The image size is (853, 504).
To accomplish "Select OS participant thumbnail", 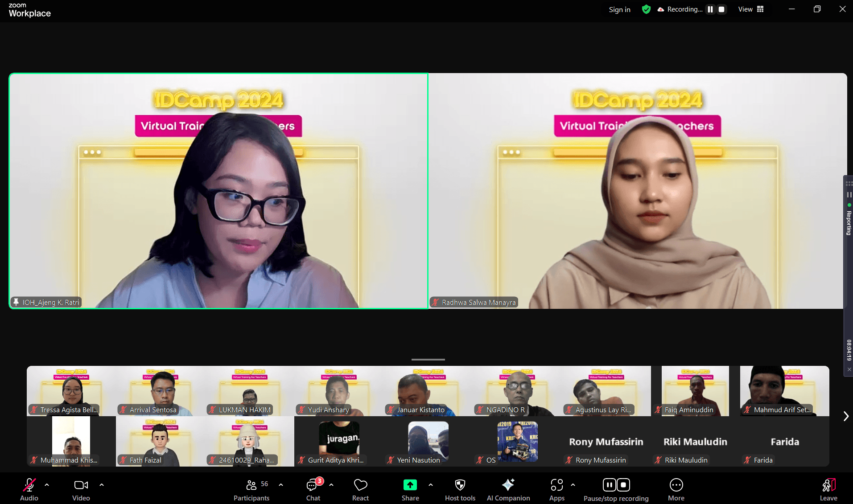I will (x=517, y=441).
